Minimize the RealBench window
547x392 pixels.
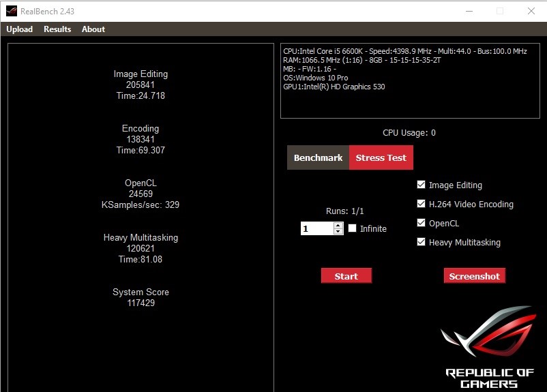(469, 11)
